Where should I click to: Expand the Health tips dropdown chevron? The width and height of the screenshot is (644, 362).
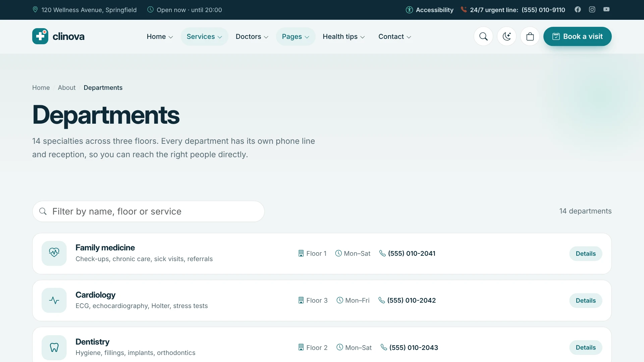tap(362, 37)
